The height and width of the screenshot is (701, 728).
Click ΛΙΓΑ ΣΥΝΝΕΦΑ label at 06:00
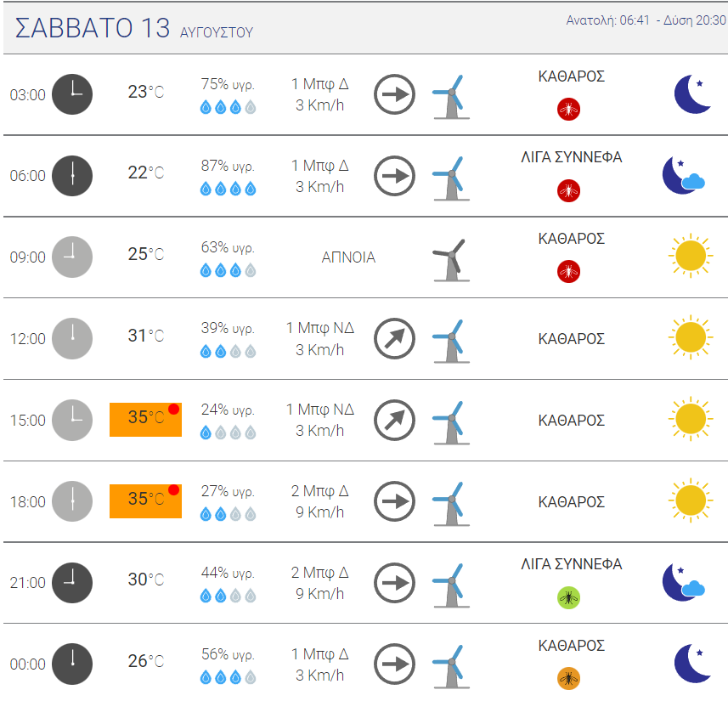[x=571, y=157]
